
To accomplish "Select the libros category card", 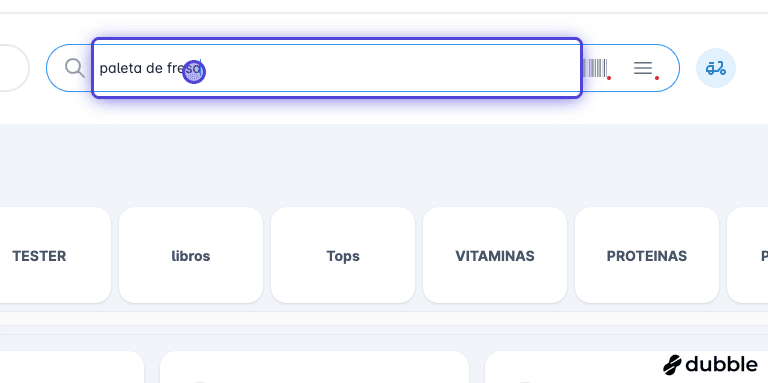I will [191, 255].
